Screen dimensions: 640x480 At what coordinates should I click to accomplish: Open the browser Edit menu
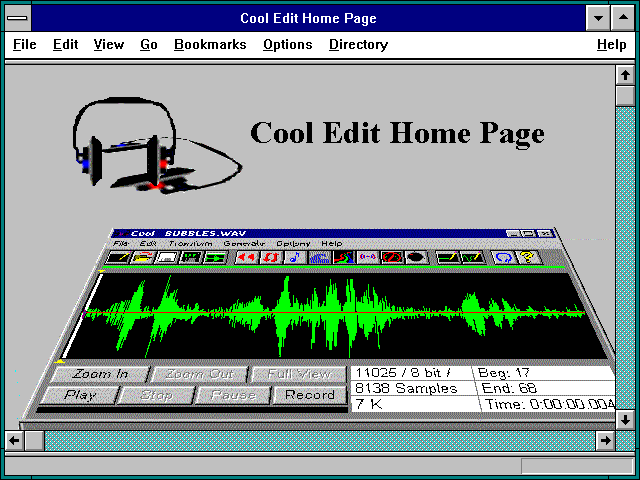tap(65, 44)
